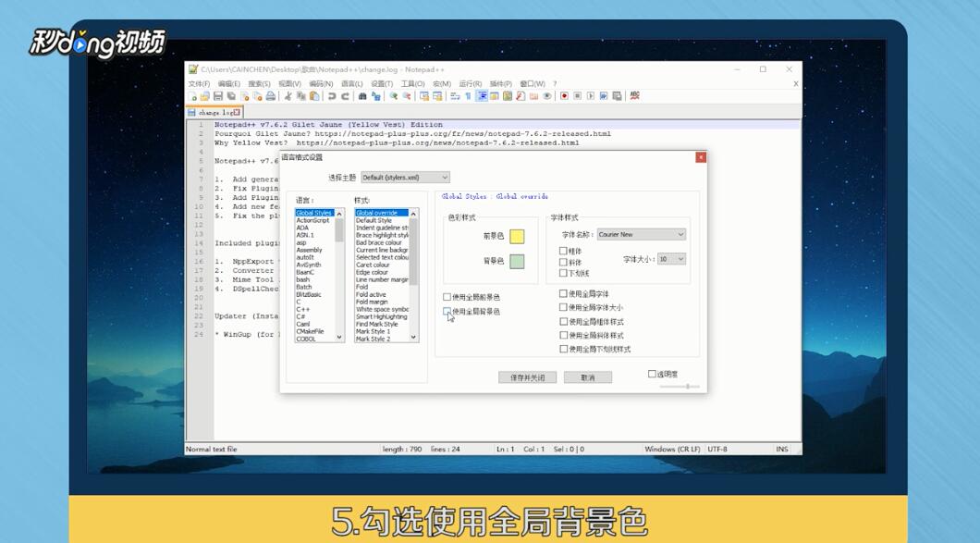Click the Zoom Out magnifier icon
This screenshot has width=980, height=543.
pyautogui.click(x=406, y=96)
